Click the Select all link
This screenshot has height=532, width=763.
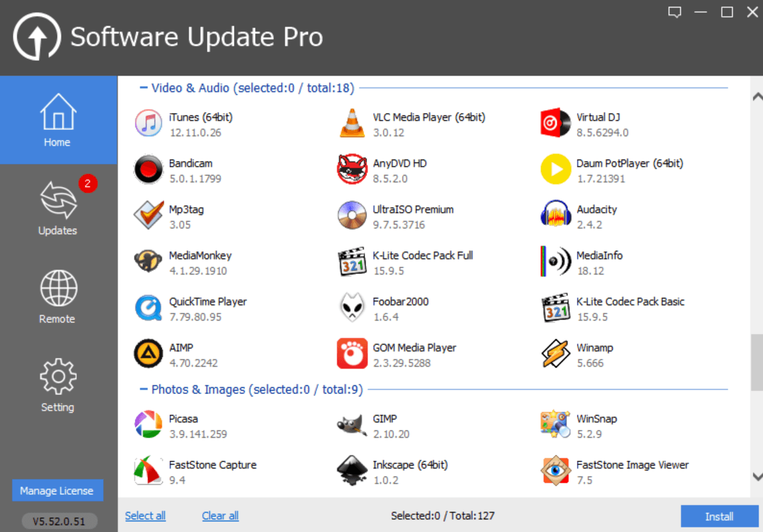click(x=145, y=515)
